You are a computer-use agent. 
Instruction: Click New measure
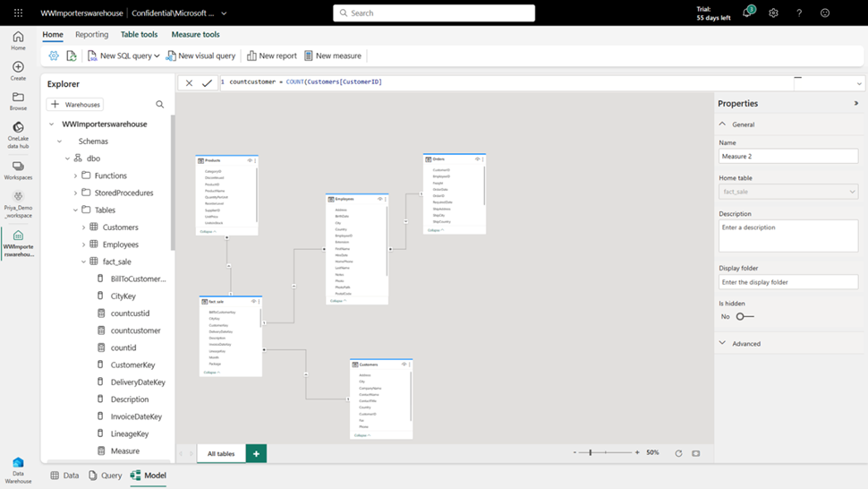333,56
